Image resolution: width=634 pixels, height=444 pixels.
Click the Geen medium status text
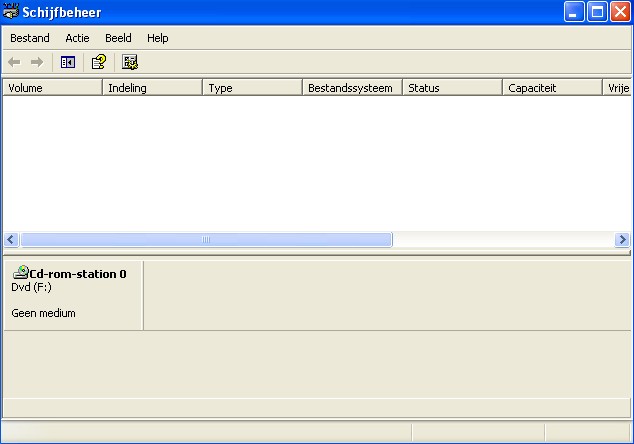coord(43,313)
